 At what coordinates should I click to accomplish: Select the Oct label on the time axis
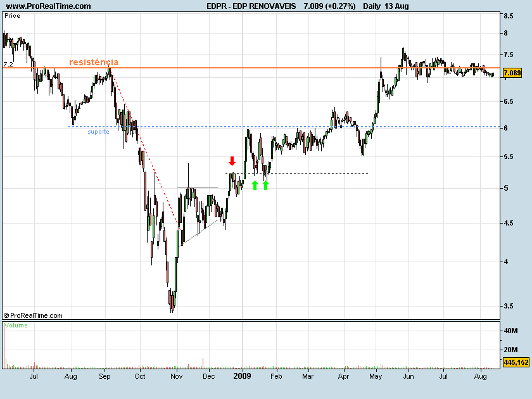139,376
